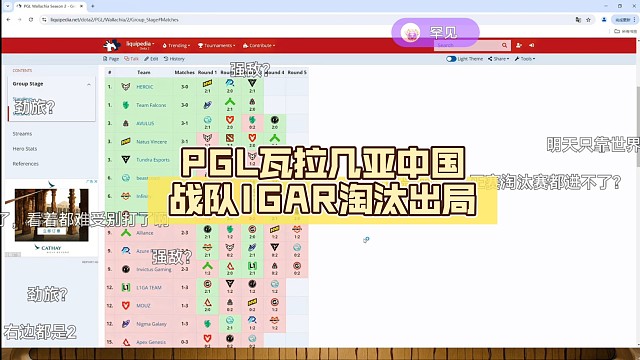
Task: Click the create account icon
Action: click(x=519, y=45)
